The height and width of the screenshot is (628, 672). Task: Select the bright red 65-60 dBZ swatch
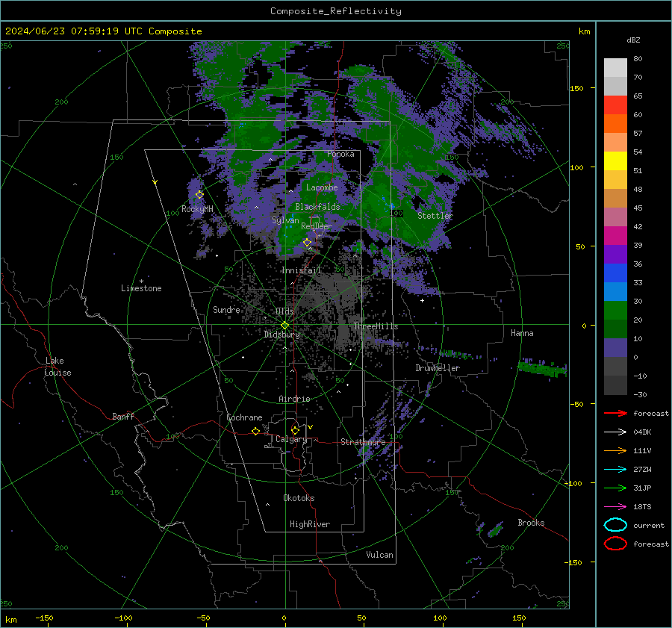tap(615, 105)
